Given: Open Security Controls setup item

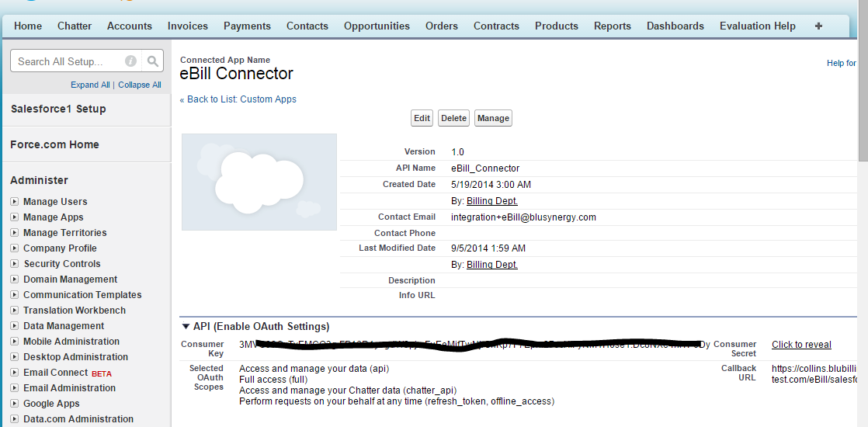Looking at the screenshot, I should pyautogui.click(x=62, y=264).
